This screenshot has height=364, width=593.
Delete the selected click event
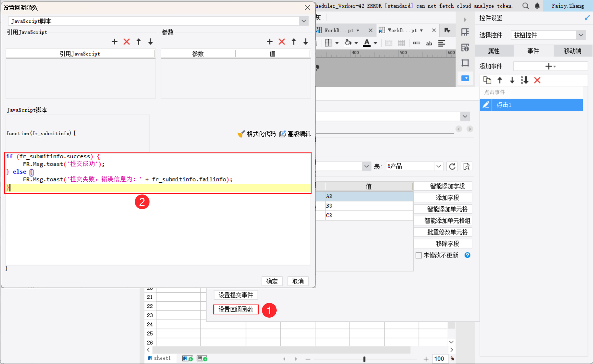[537, 80]
